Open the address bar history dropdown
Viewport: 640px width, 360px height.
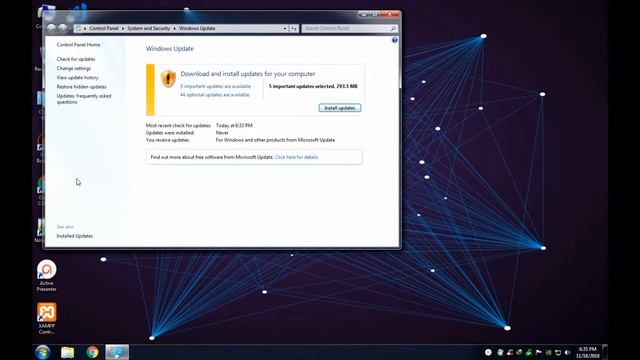coord(285,29)
